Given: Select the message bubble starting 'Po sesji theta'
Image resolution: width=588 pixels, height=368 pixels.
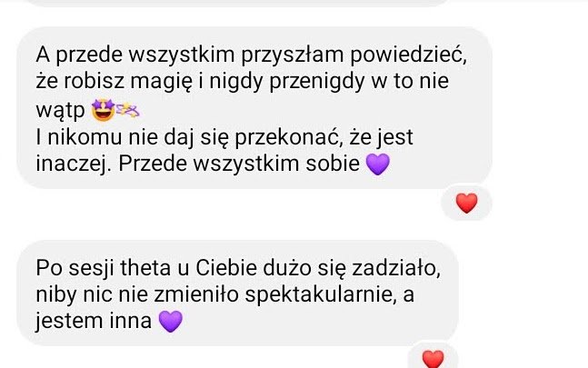Looking at the screenshot, I should (x=238, y=293).
